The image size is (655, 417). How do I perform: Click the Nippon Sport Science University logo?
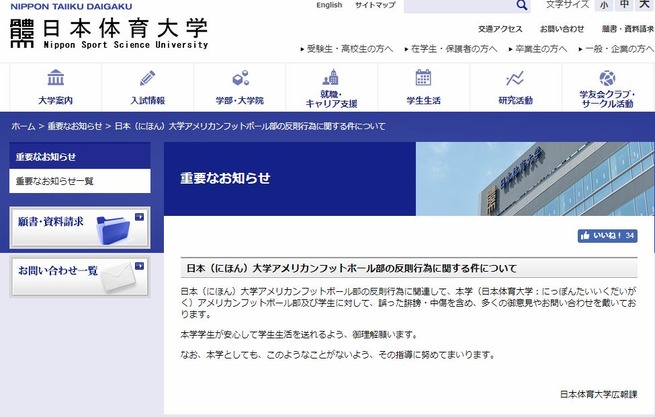pyautogui.click(x=109, y=33)
